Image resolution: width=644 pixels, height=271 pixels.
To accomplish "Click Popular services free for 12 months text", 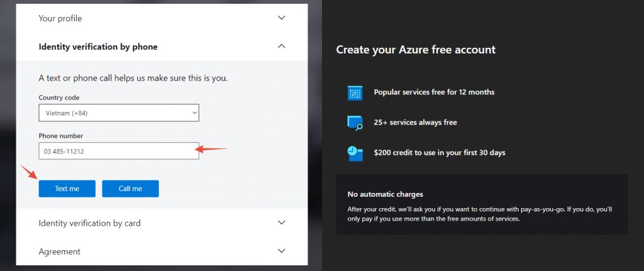I will (x=434, y=92).
